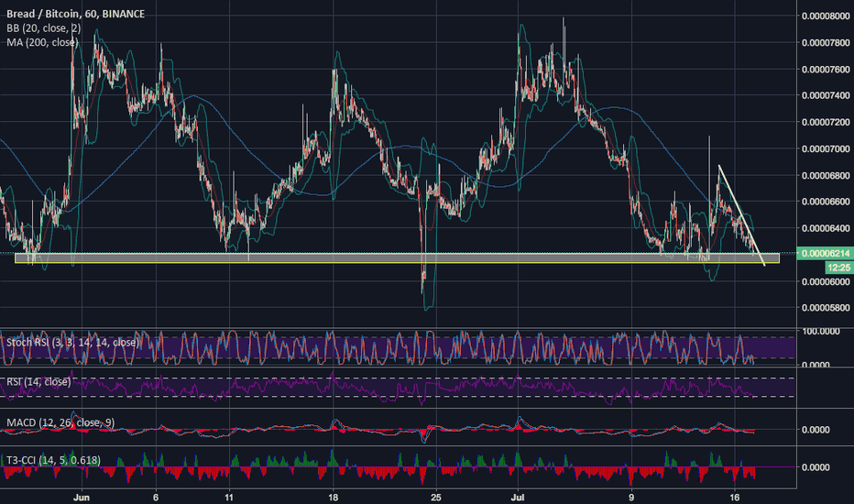
Task: Click the 6 date on the time axis
Action: (156, 498)
